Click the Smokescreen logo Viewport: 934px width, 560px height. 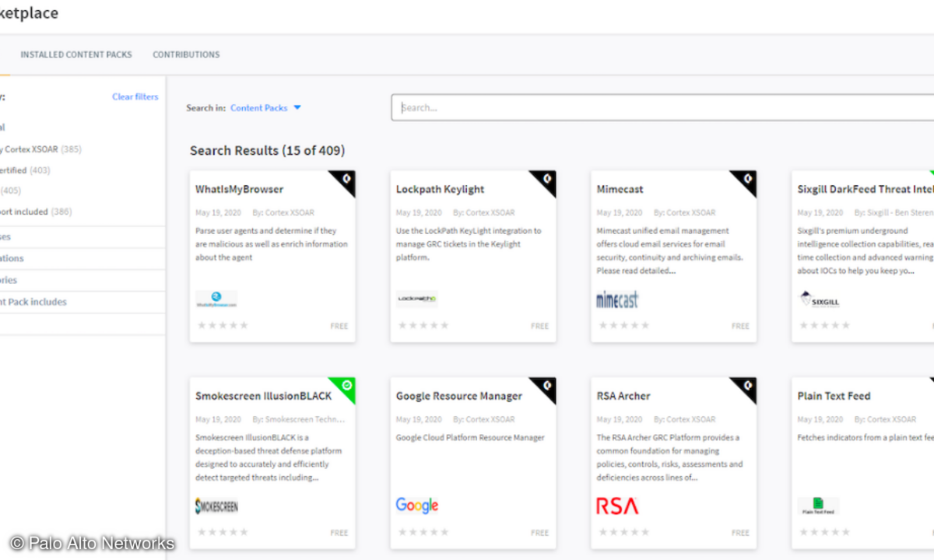216,506
